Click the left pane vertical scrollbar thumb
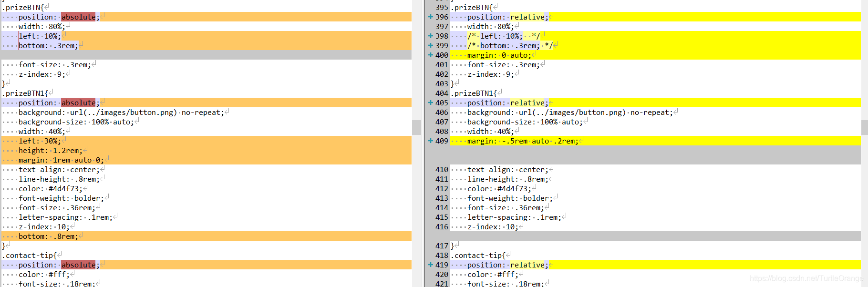This screenshot has width=868, height=287. [x=416, y=127]
